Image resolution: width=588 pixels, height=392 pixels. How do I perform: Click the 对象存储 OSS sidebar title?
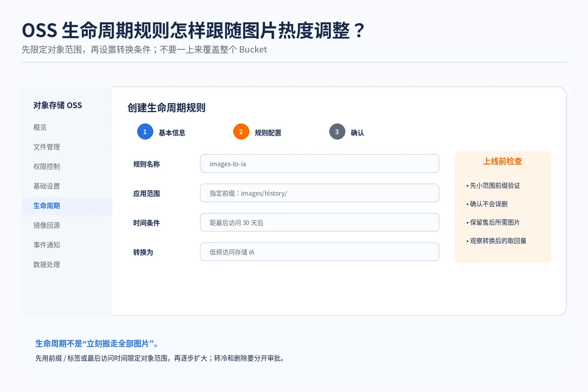point(58,105)
